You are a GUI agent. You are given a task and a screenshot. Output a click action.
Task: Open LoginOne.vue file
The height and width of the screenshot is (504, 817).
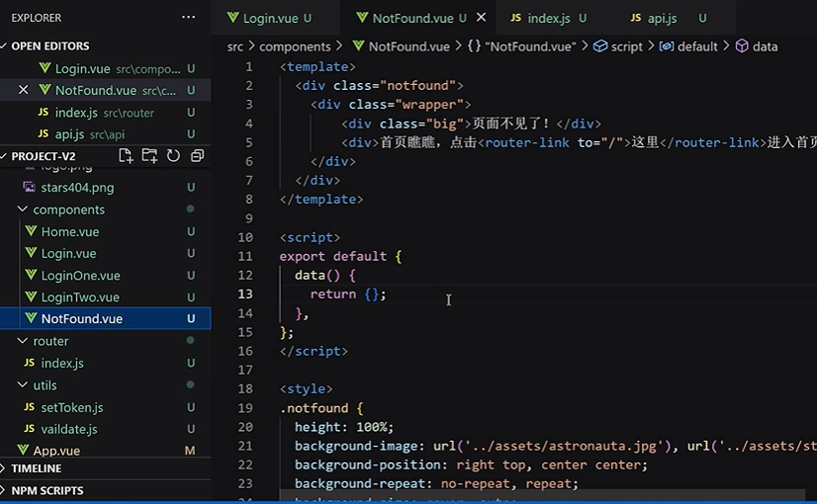coord(105,276)
